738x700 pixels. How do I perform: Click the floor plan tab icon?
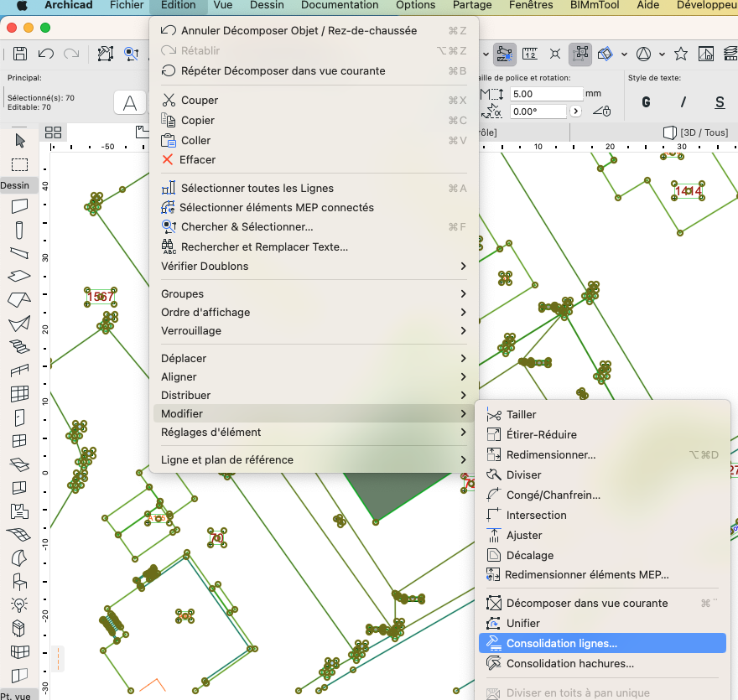[142, 132]
